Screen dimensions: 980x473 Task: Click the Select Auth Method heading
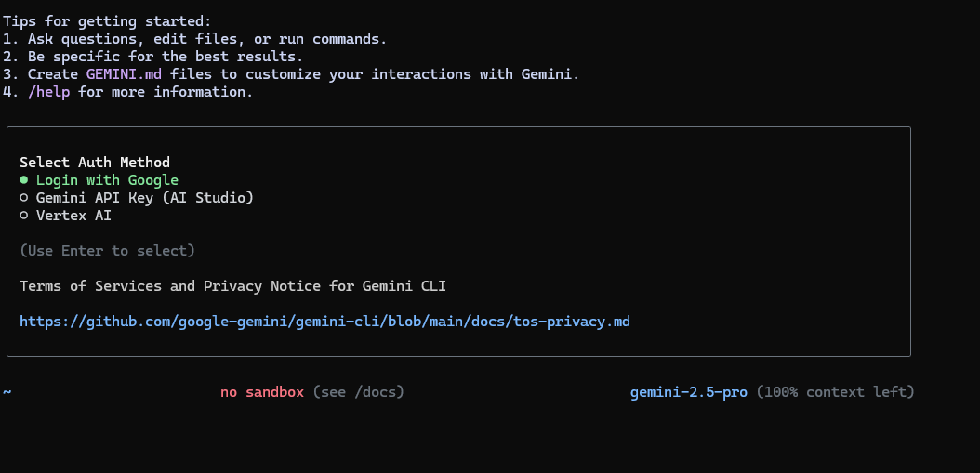point(95,163)
